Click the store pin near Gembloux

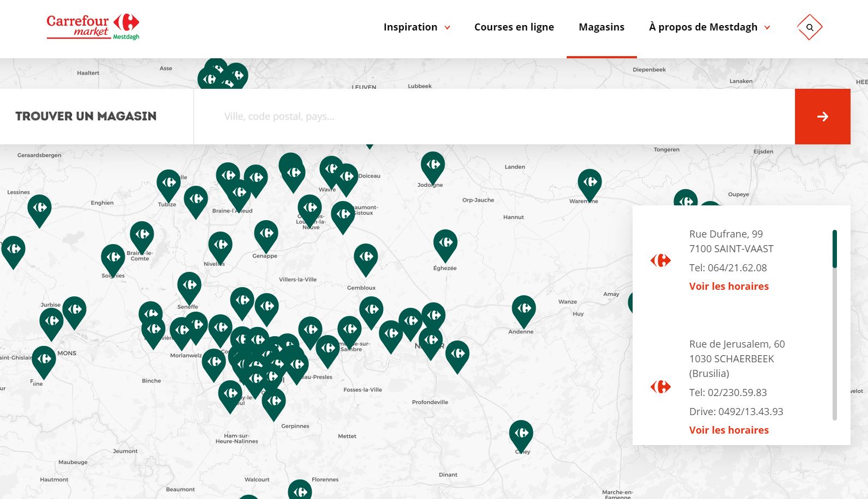tap(366, 258)
